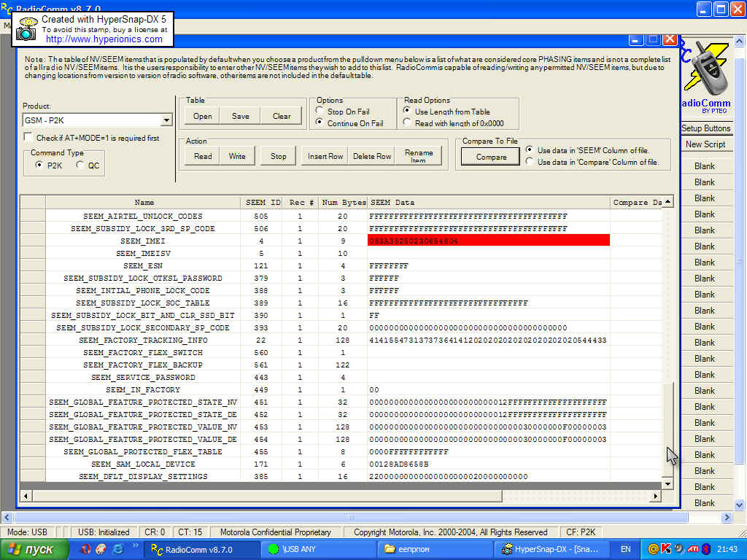
Task: Click the main window scrollbar down arrow at right edge
Action: coord(740,505)
